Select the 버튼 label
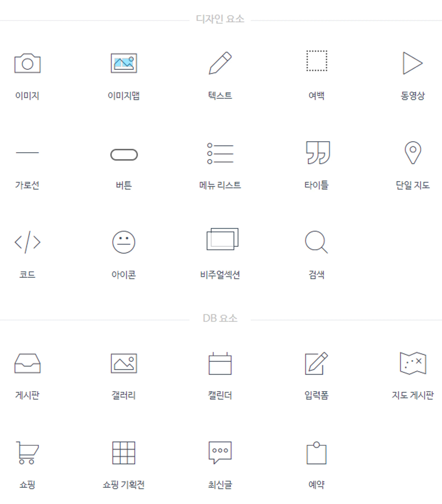The image size is (442, 504). pos(124,185)
